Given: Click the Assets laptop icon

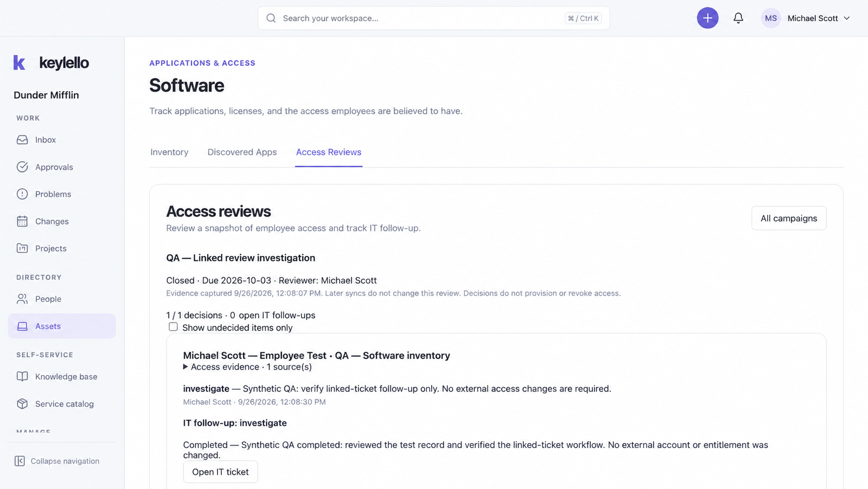Looking at the screenshot, I should click(x=22, y=326).
